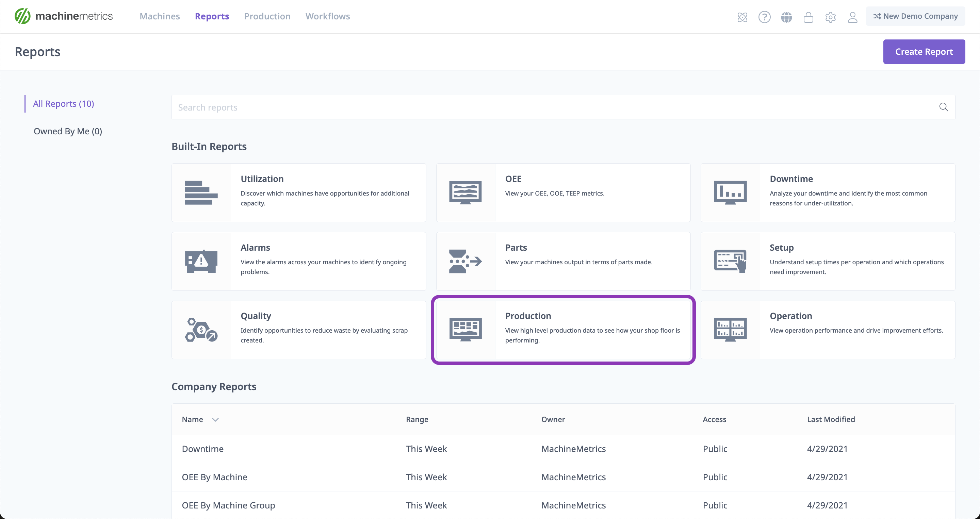Click This Week range in Downtime row

point(426,449)
